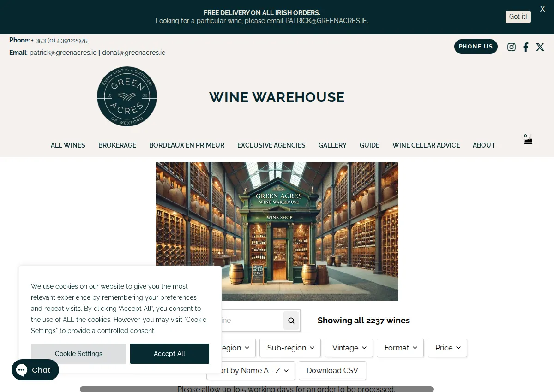
Task: Expand the Format filter dropdown
Action: [x=400, y=348]
